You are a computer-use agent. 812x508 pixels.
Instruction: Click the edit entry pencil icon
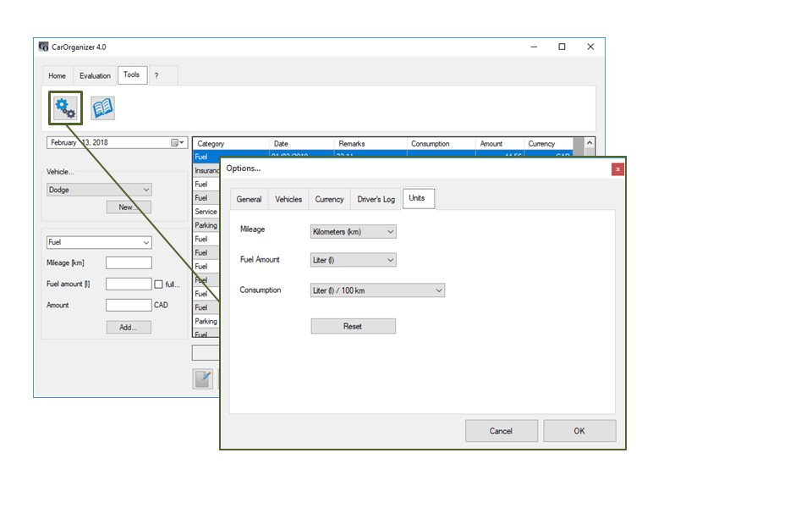[202, 379]
